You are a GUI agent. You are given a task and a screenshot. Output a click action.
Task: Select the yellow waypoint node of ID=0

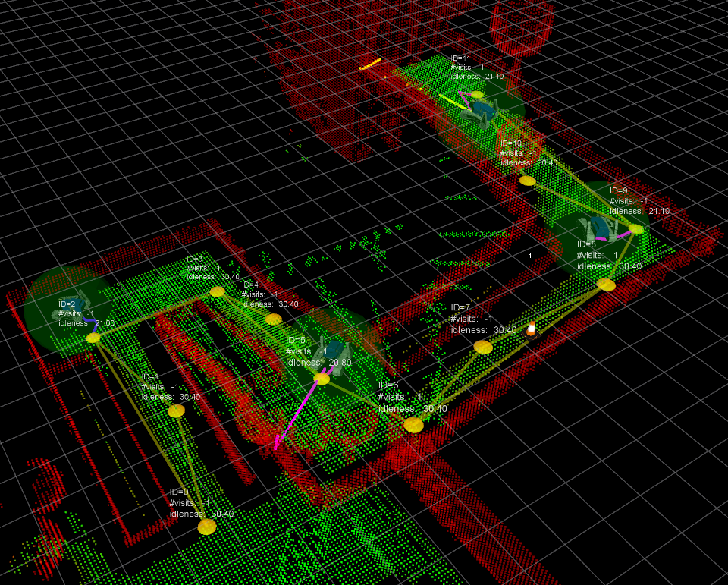click(207, 527)
